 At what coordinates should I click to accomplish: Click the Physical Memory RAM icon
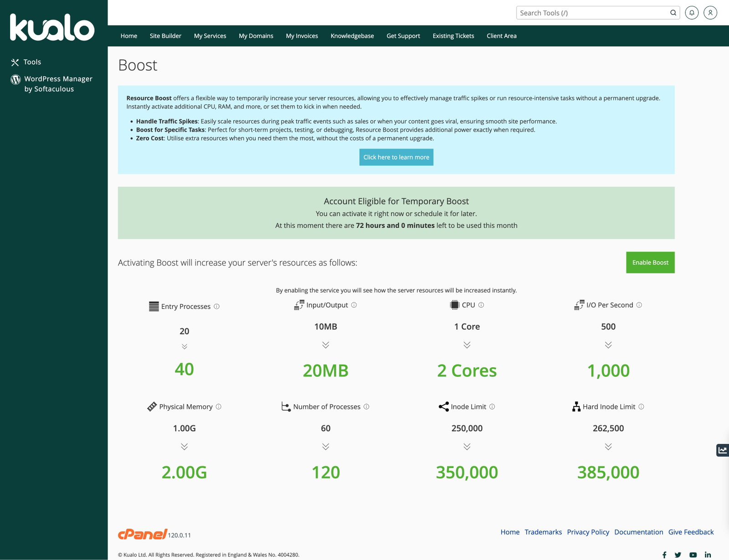click(x=152, y=406)
